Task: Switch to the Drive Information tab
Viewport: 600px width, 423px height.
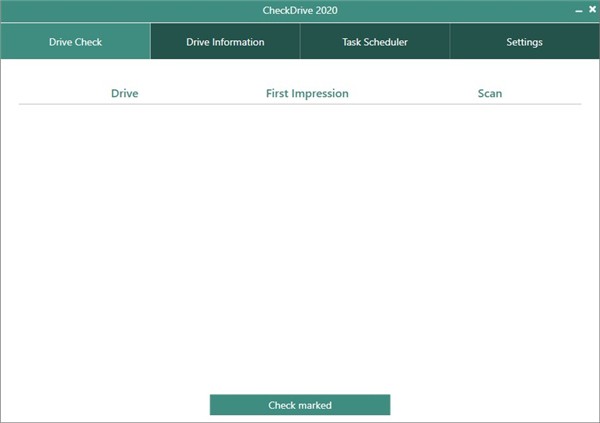Action: (x=225, y=41)
